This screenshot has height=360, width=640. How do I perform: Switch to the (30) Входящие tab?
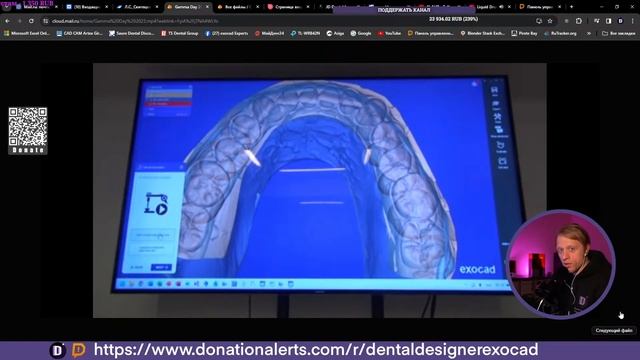pos(88,7)
